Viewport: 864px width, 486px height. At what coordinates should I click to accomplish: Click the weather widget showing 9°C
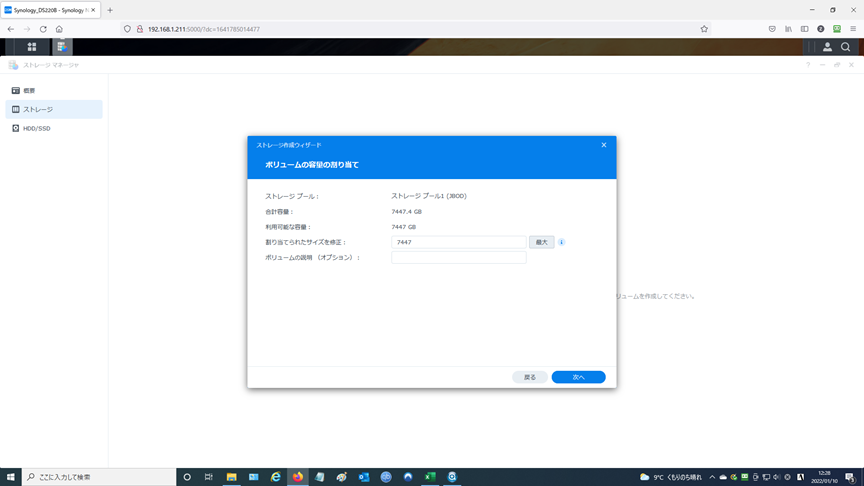[671, 477]
